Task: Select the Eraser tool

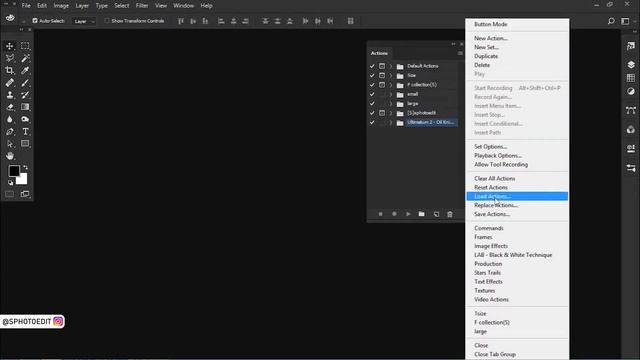Action: 10,107
